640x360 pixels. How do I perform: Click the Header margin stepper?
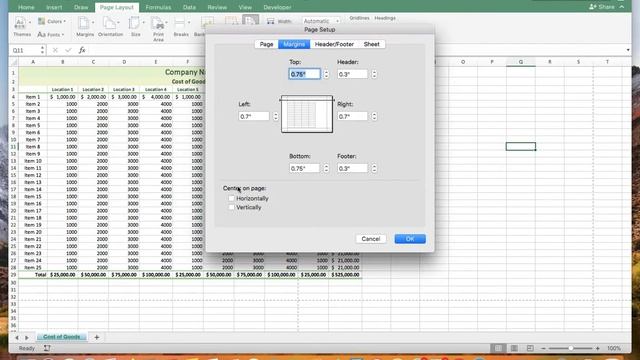pos(374,74)
